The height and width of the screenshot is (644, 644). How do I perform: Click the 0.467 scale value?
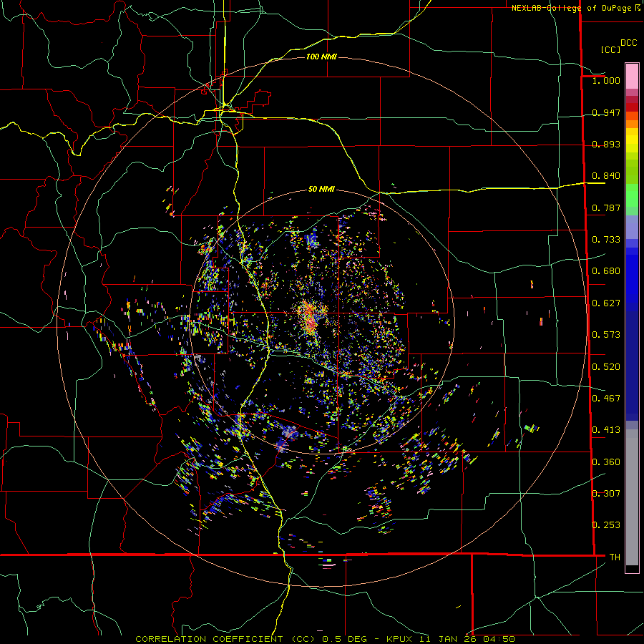pyautogui.click(x=606, y=399)
